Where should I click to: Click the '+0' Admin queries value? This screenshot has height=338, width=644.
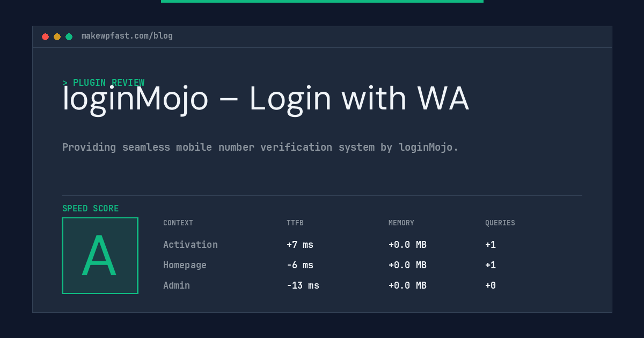(x=491, y=285)
